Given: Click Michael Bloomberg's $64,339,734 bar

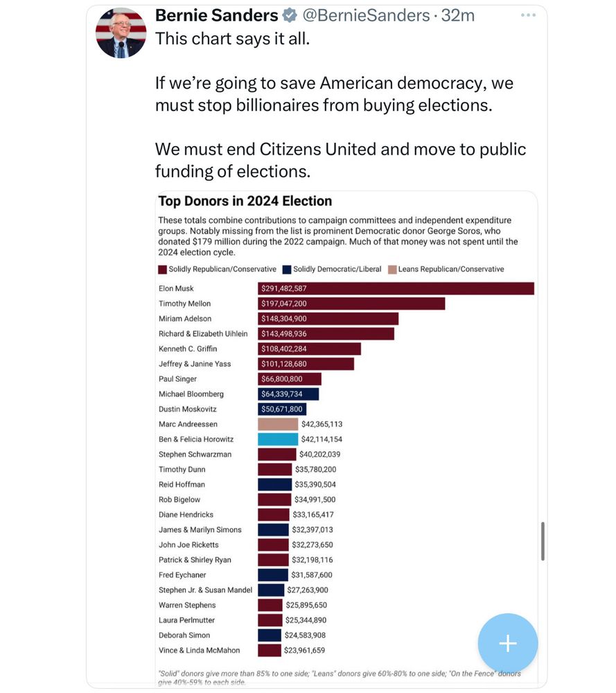Looking at the screenshot, I should (x=288, y=394).
